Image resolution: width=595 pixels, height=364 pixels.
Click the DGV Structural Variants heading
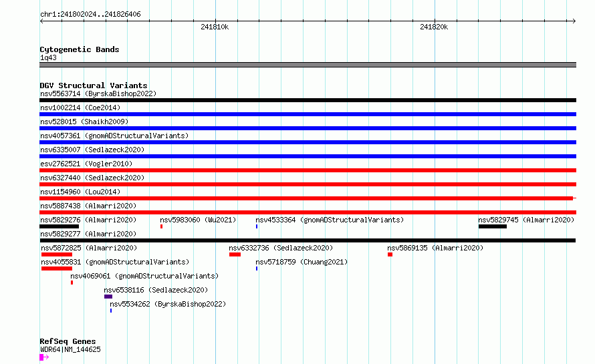tap(94, 85)
